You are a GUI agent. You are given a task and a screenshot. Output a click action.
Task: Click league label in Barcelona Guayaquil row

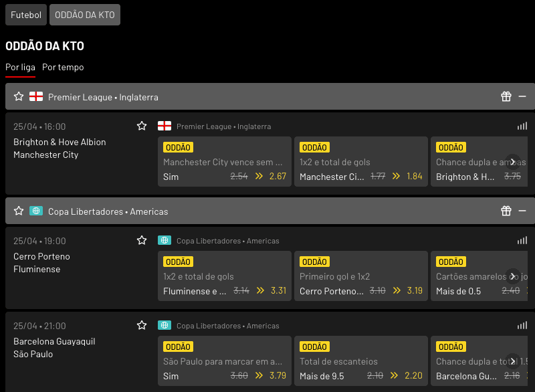[228, 326]
